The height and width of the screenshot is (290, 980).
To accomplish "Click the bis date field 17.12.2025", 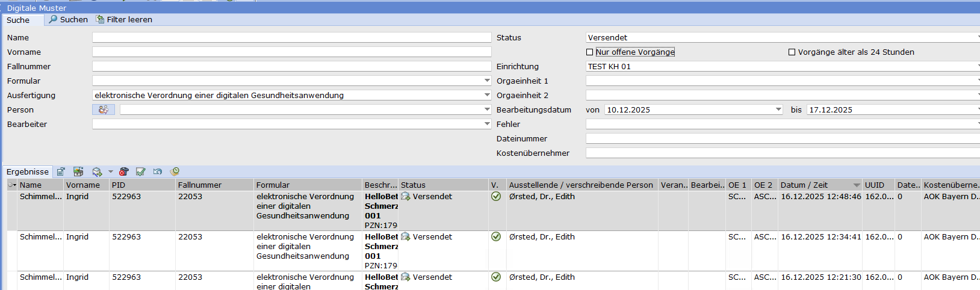I will click(893, 110).
